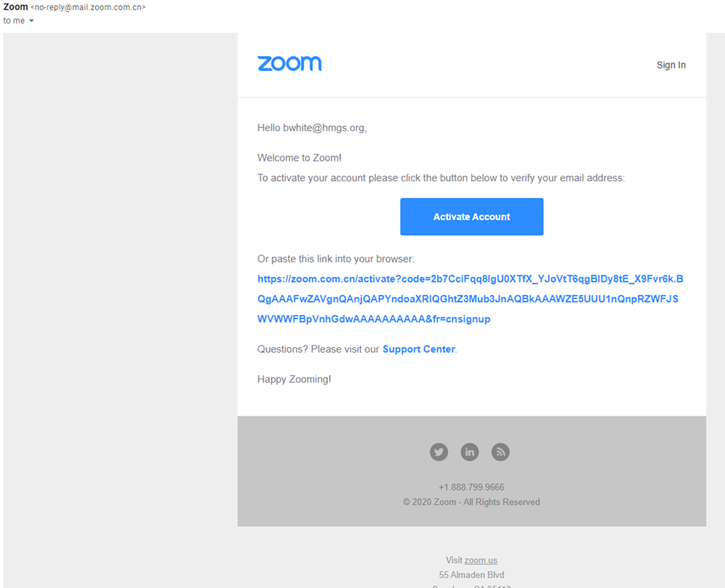Screen dimensions: 725x588
Task: Click the 55 Almaden Blvd address line
Action: 471,575
